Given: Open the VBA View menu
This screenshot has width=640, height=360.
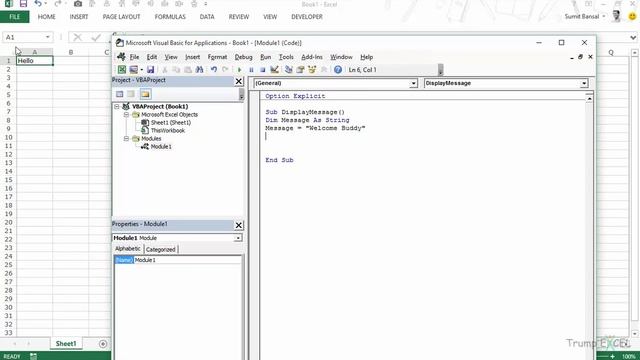Looking at the screenshot, I should click(x=171, y=57).
